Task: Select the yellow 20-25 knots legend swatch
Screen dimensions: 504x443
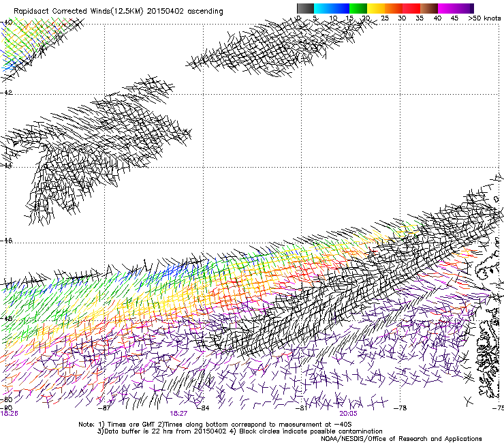Action: coord(376,8)
